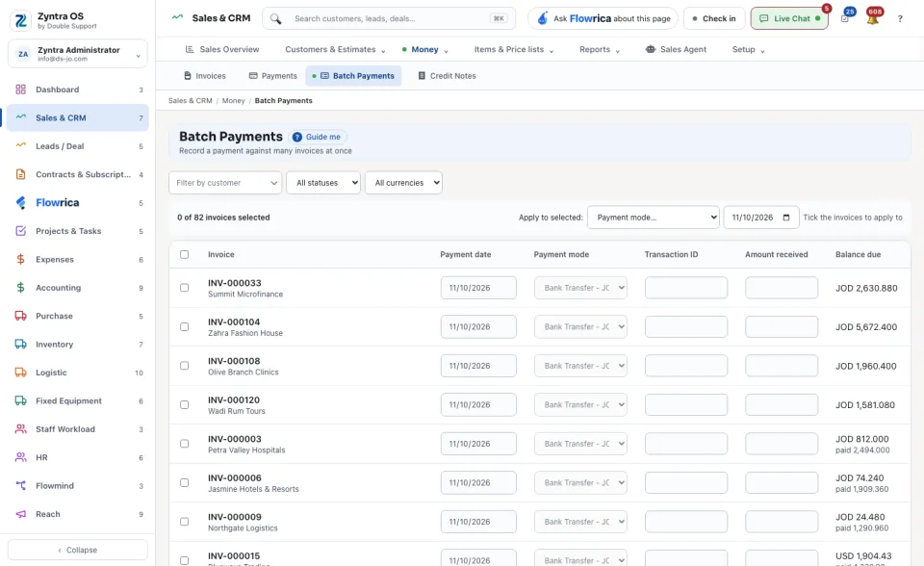Open the Sales Overview menu item
This screenshot has height=566, width=924.
[x=222, y=49]
